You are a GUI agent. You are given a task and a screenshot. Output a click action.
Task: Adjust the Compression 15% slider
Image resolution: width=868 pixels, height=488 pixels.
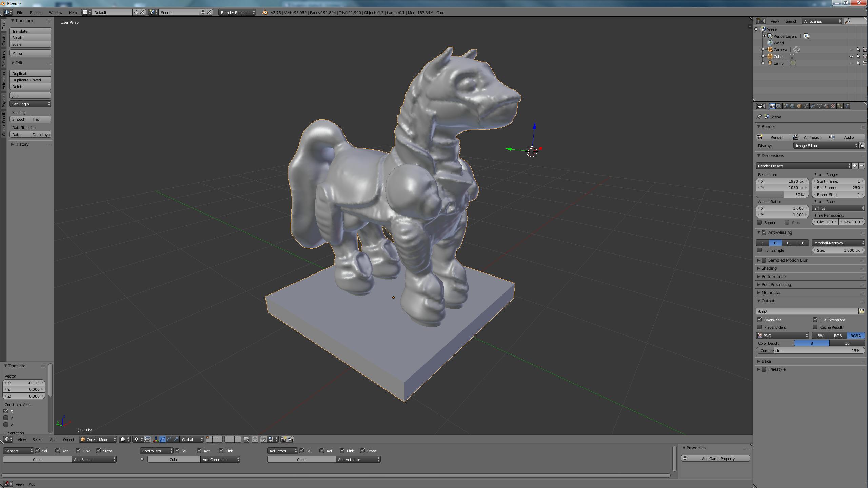point(810,350)
